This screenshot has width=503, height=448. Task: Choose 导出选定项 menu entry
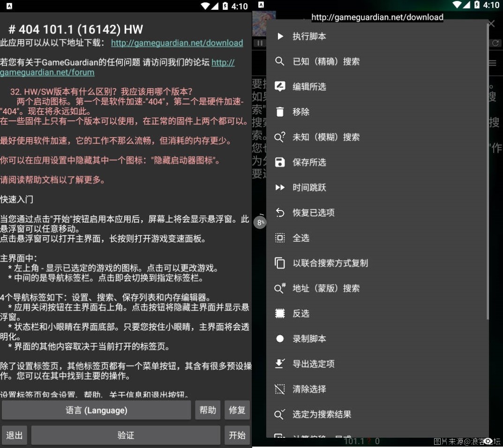(377, 364)
